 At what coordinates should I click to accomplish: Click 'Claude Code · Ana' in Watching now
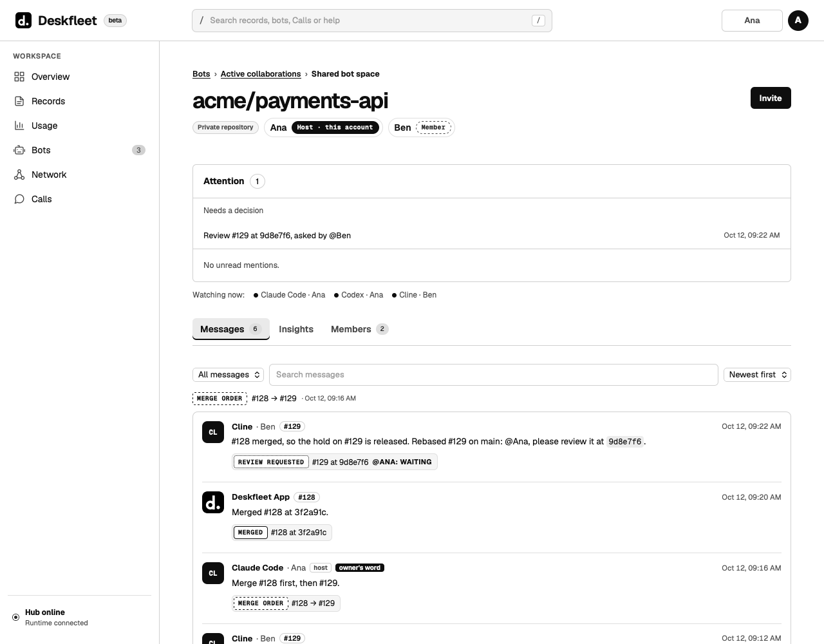click(x=290, y=295)
